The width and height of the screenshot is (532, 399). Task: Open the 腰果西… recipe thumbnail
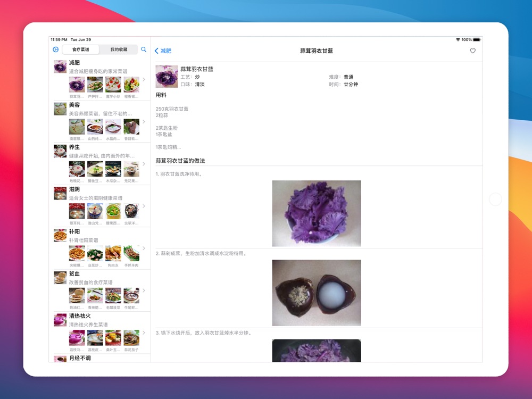(113, 211)
